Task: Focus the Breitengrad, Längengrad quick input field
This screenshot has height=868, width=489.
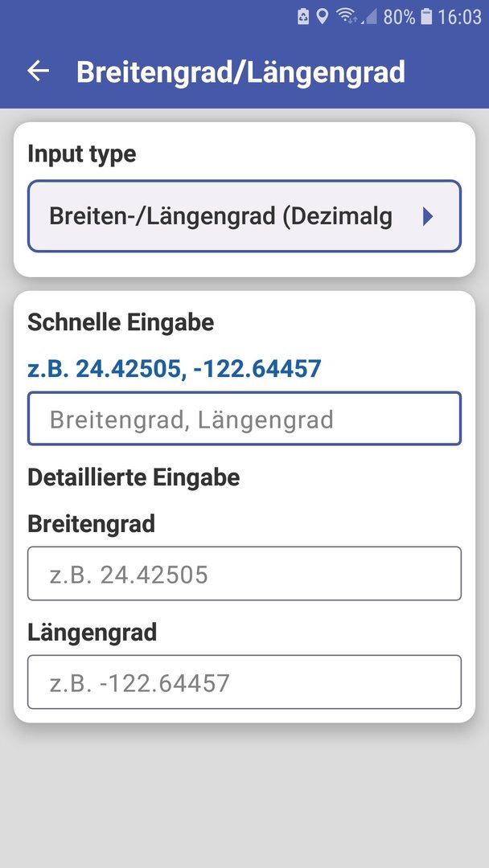Action: click(x=244, y=419)
